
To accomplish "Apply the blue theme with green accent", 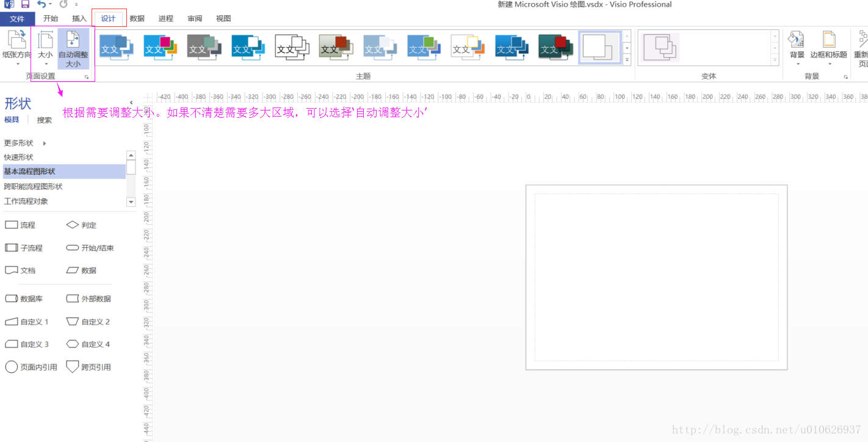I will coord(424,47).
